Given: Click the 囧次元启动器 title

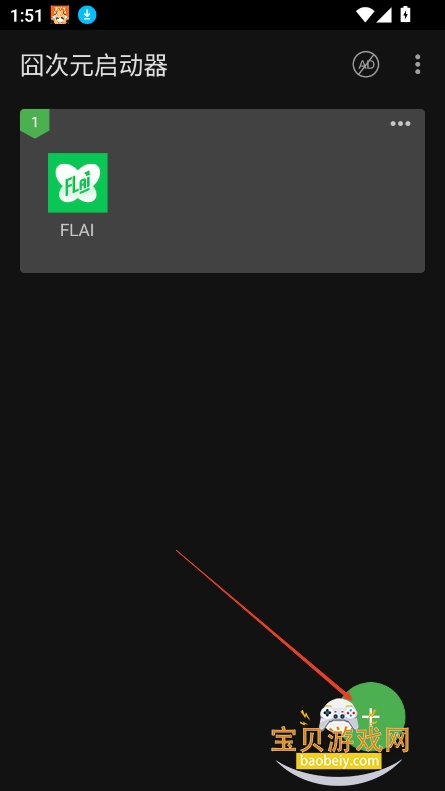Looking at the screenshot, I should click(x=94, y=66).
